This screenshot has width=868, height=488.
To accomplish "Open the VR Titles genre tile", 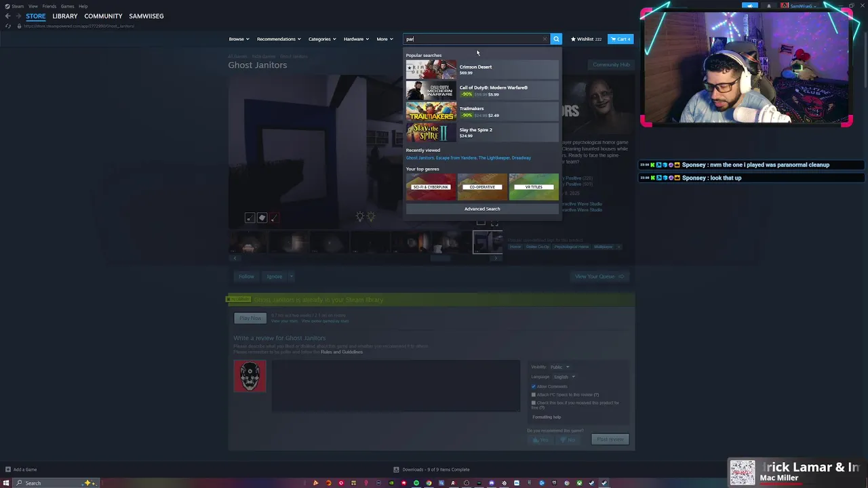I will 534,187.
